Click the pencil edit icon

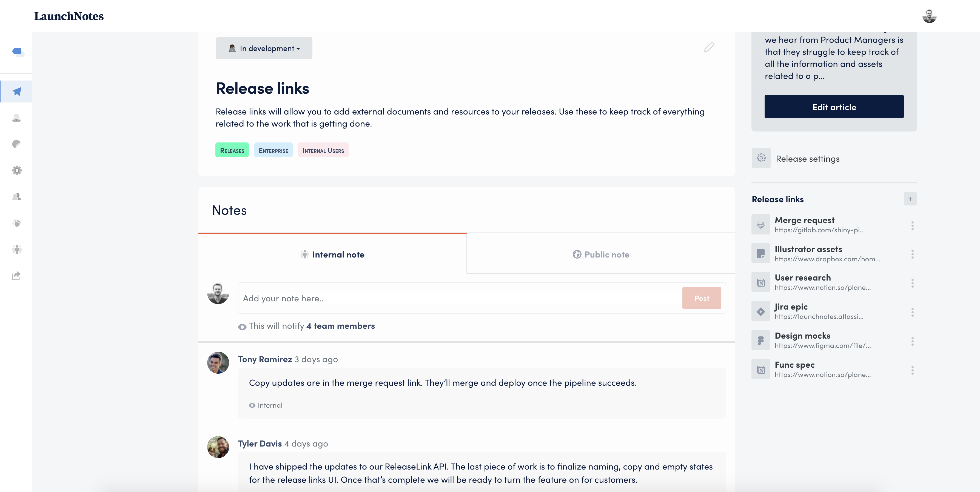click(709, 47)
